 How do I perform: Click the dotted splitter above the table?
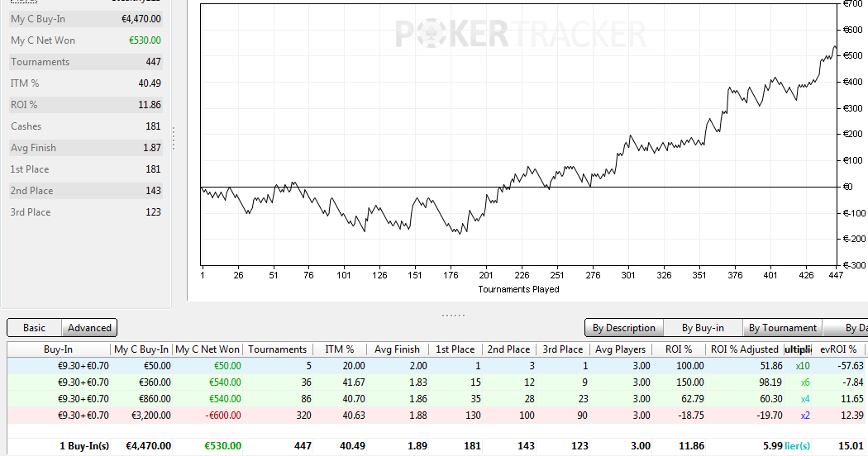point(453,316)
